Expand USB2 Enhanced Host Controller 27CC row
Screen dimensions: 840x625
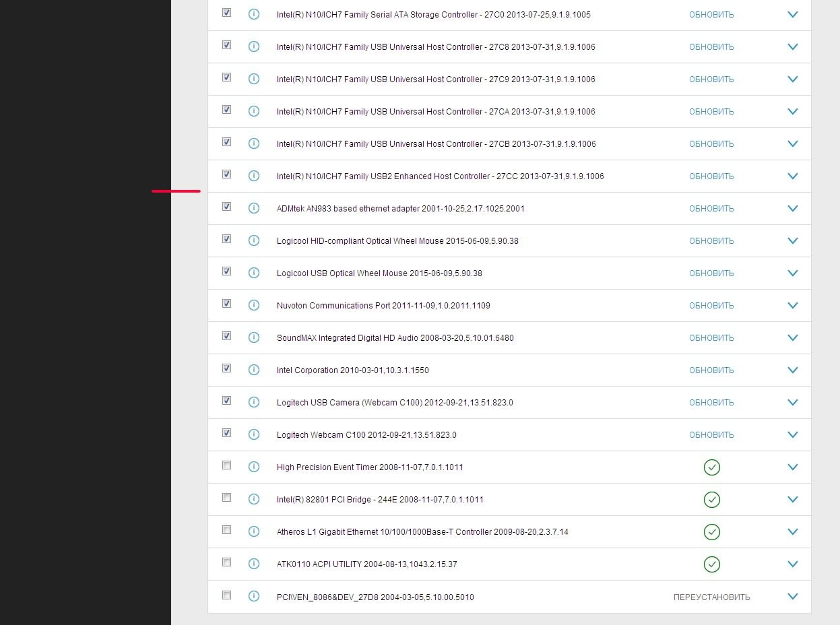pyautogui.click(x=793, y=176)
